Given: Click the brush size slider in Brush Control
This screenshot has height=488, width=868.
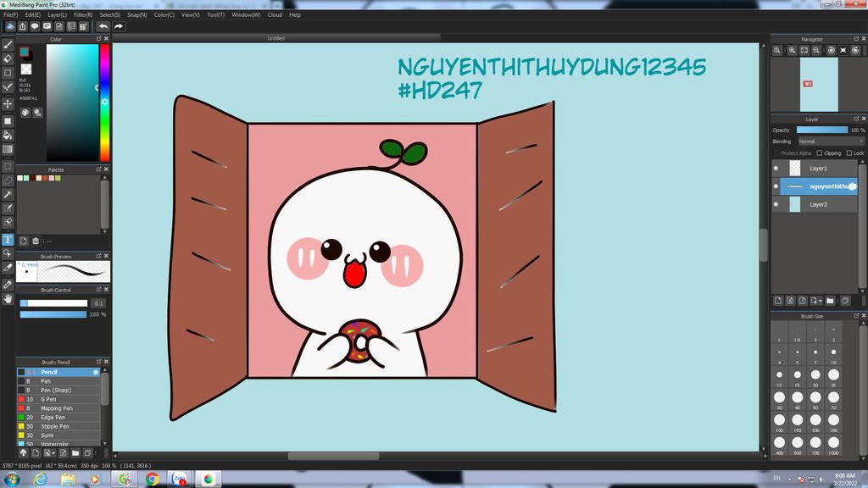Looking at the screenshot, I should pos(53,303).
